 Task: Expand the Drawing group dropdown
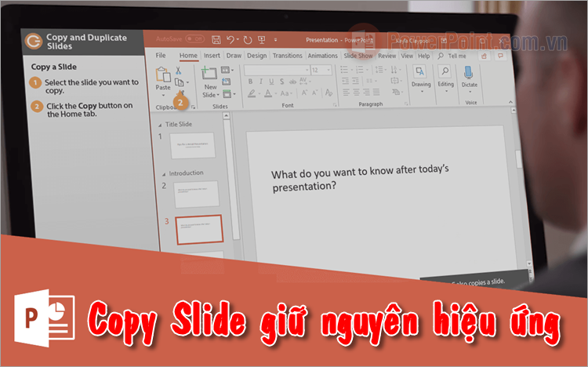click(422, 91)
